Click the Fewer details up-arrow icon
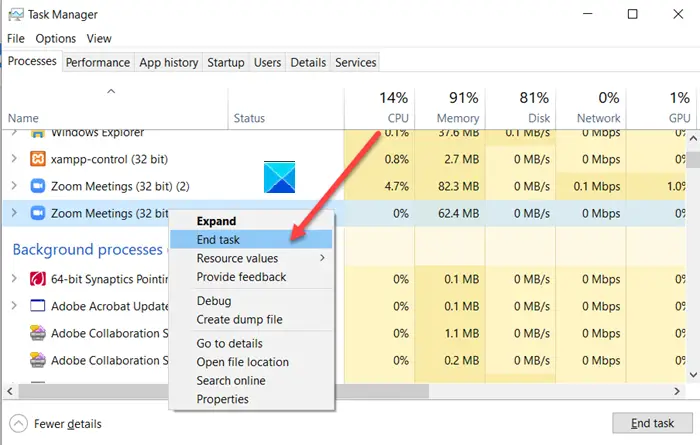 18,424
